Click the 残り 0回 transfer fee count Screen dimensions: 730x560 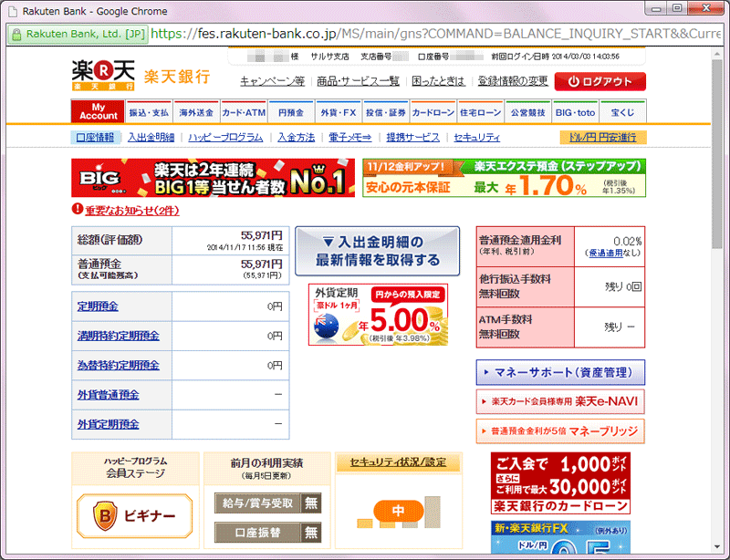click(623, 286)
